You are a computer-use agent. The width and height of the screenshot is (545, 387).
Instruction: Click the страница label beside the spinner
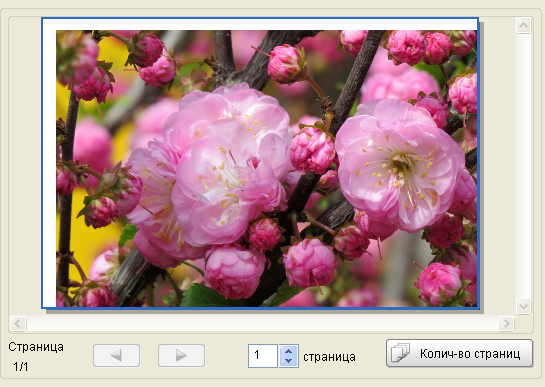(329, 357)
